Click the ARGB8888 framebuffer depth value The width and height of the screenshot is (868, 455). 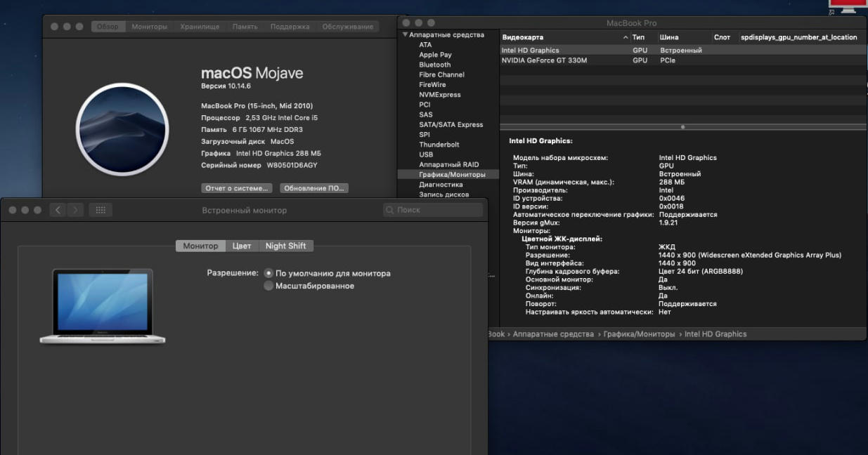[701, 271]
